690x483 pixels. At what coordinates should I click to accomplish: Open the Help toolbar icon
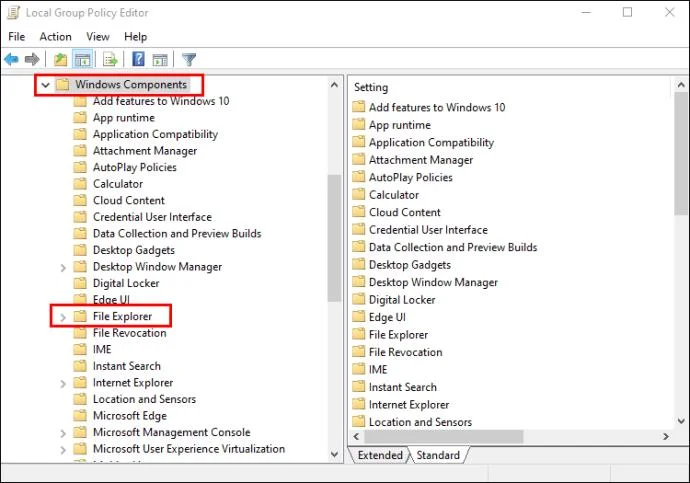pyautogui.click(x=138, y=59)
